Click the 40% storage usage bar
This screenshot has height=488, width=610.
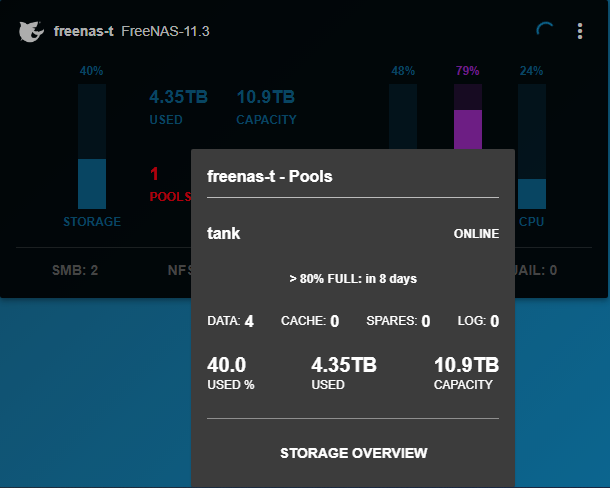(x=92, y=146)
